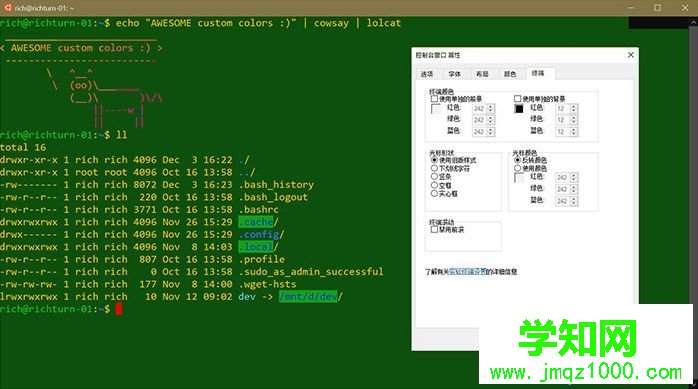
Task: Adjust the background 红色 value stepper
Action: pos(573,109)
